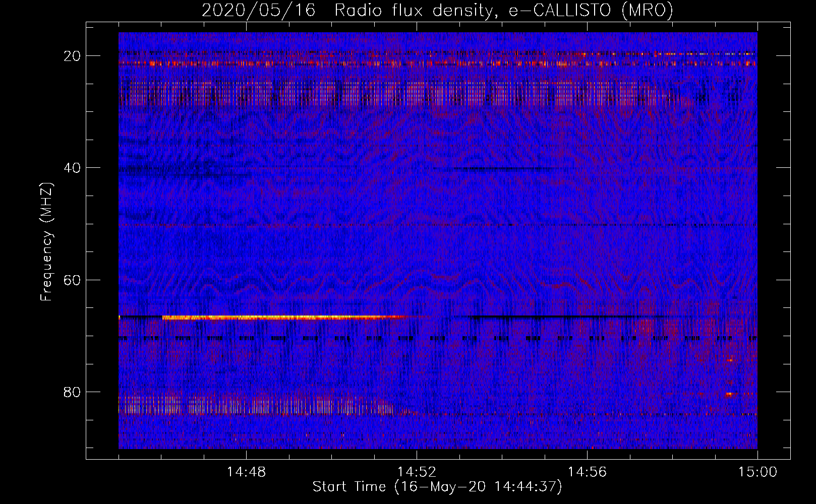Click the frequency tick label "80"
This screenshot has height=504, width=816.
pyautogui.click(x=73, y=392)
